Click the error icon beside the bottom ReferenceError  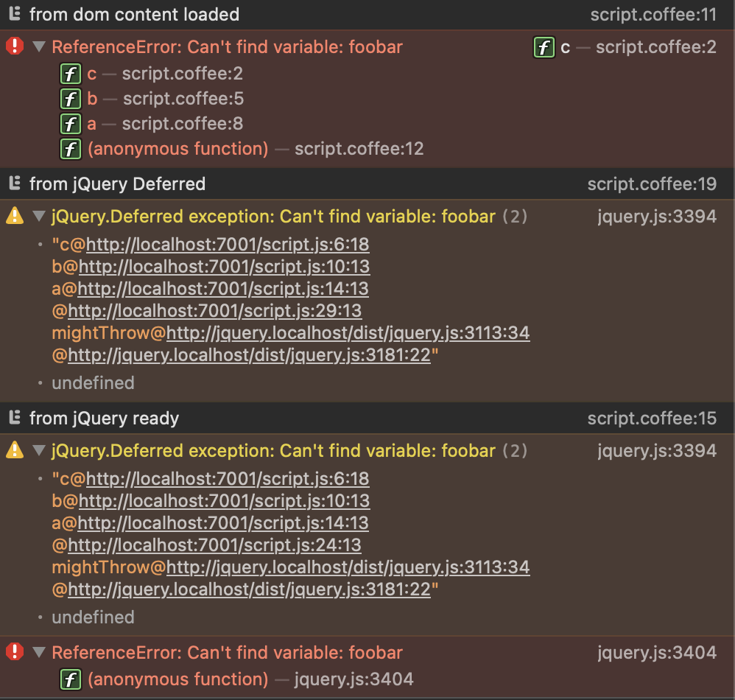click(15, 651)
